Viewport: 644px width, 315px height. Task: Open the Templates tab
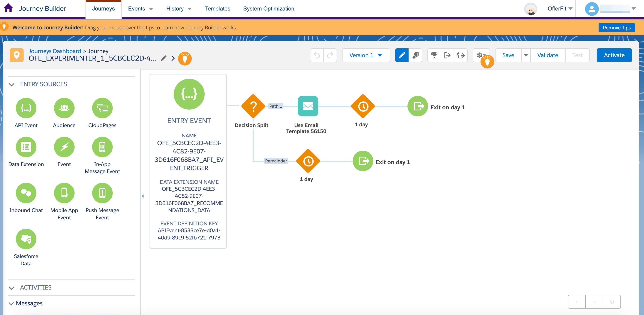tap(217, 9)
